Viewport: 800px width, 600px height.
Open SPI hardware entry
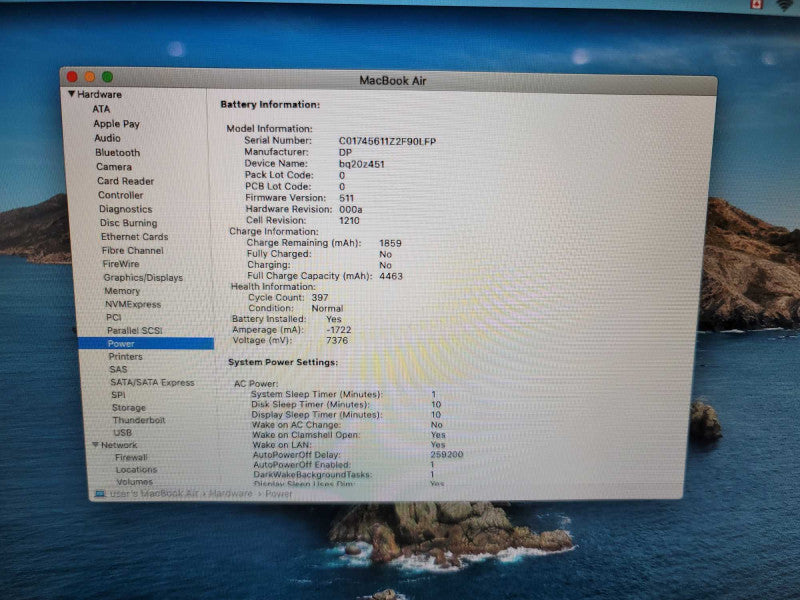(118, 394)
